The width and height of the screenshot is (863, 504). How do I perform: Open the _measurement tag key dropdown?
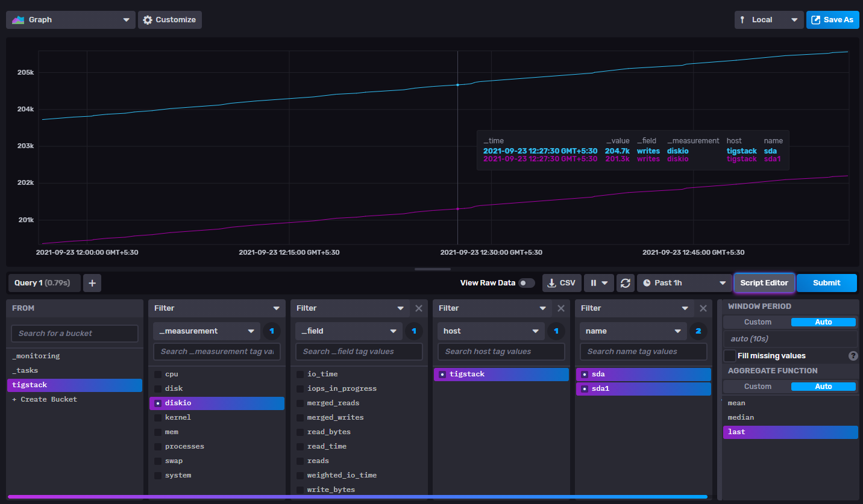tap(206, 331)
